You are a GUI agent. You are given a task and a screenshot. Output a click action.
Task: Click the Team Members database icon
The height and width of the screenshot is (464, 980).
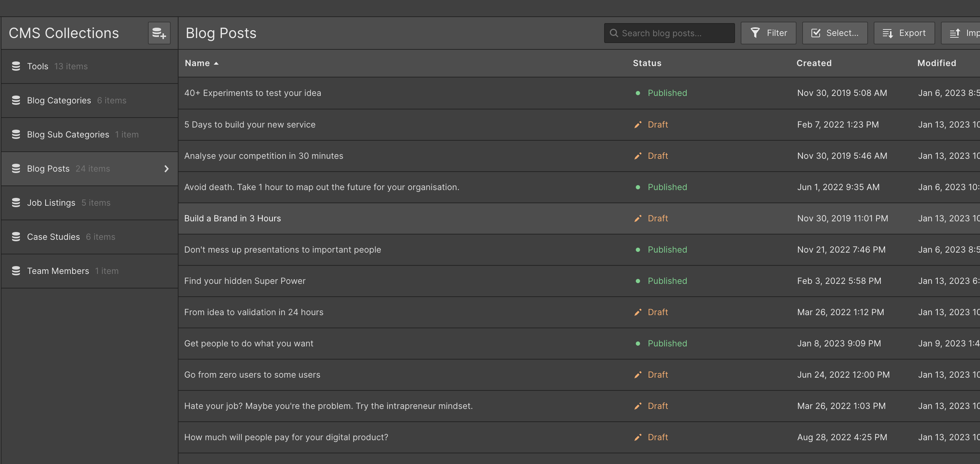click(16, 271)
